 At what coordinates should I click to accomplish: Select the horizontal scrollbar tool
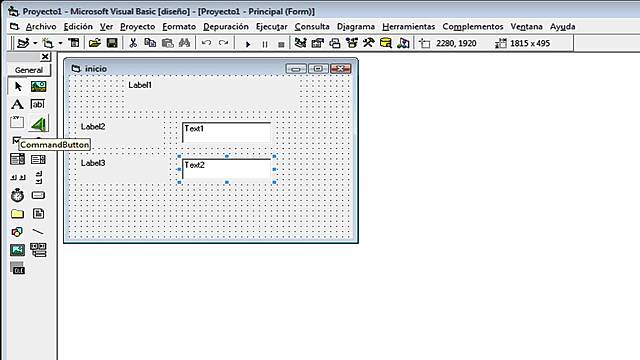(17, 177)
